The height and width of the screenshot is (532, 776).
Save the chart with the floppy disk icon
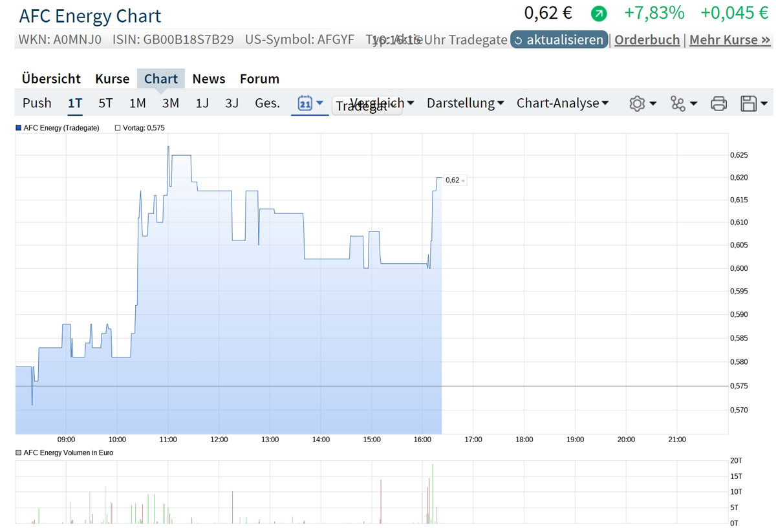click(750, 103)
